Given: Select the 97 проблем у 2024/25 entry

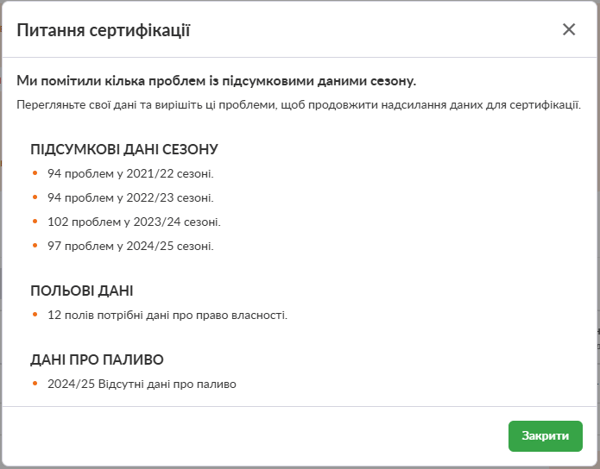Looking at the screenshot, I should pos(130,245).
